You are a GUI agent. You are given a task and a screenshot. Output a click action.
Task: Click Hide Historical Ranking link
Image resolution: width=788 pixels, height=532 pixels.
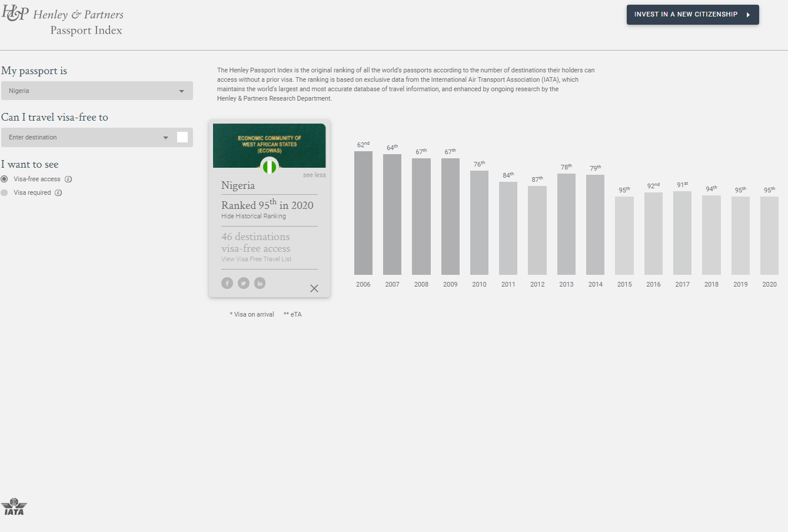tap(254, 216)
